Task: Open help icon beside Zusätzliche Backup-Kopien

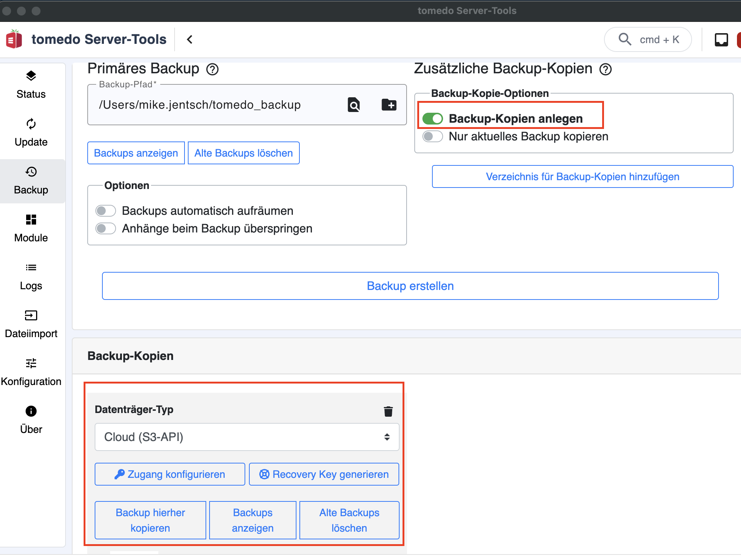Action: 605,69
